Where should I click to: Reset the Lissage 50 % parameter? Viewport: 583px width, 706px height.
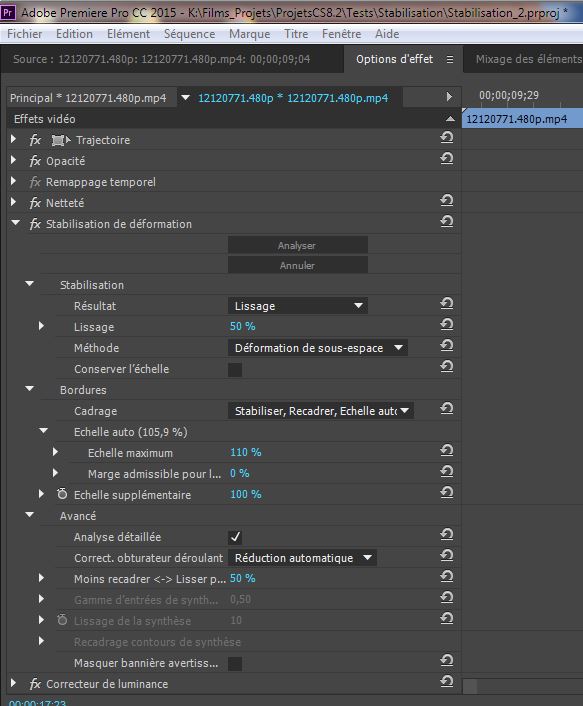coord(447,325)
